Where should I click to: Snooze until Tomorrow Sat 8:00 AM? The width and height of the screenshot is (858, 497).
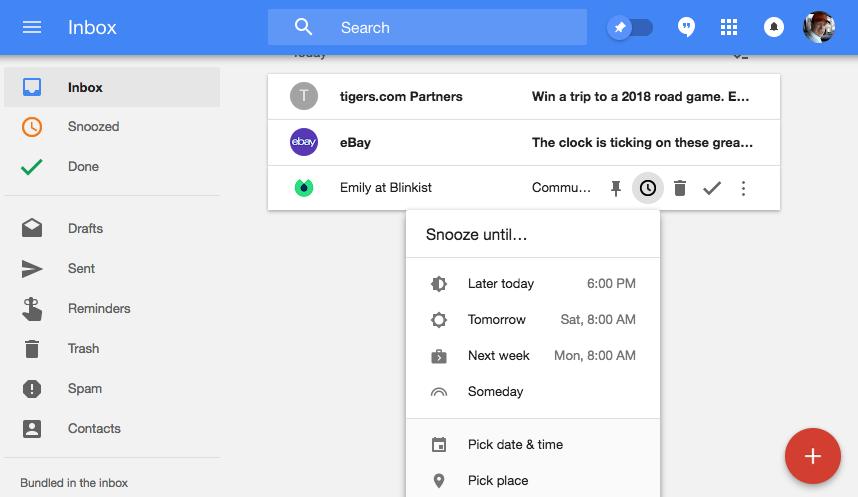click(x=533, y=320)
